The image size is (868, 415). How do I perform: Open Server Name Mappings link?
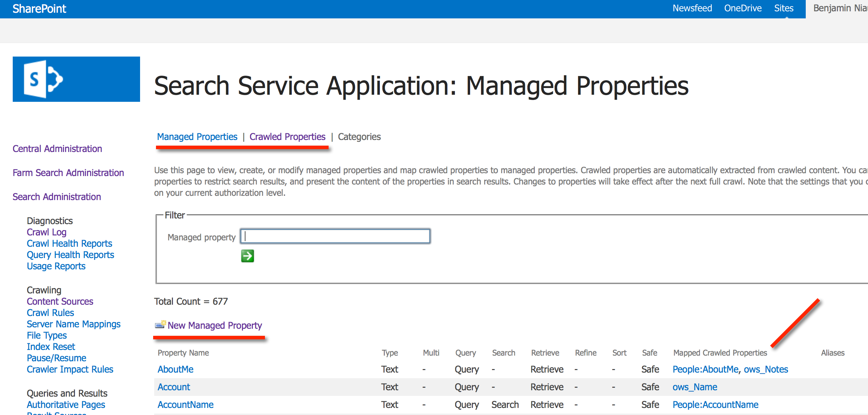point(74,324)
